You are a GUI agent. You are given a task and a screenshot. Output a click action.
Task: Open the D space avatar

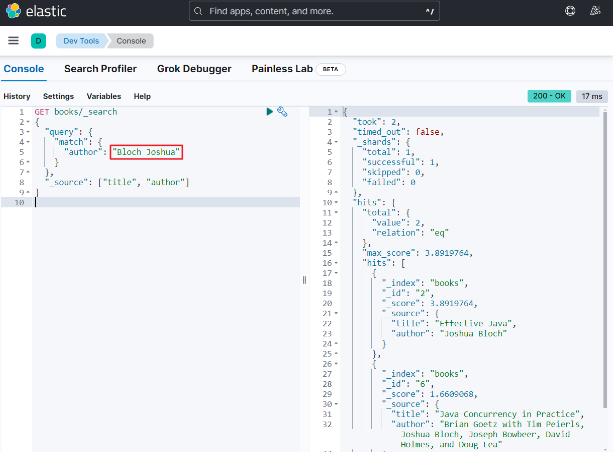(x=38, y=41)
